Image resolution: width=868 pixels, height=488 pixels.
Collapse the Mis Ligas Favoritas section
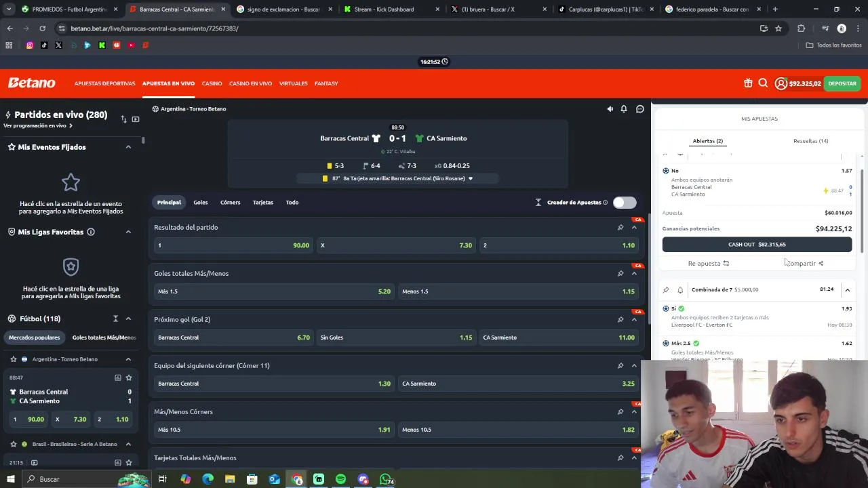click(128, 232)
